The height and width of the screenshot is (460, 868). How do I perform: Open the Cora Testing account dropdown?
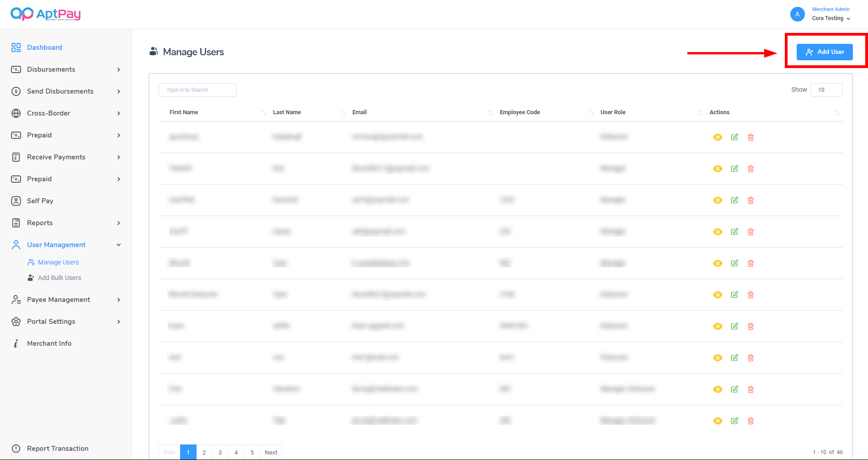(831, 18)
